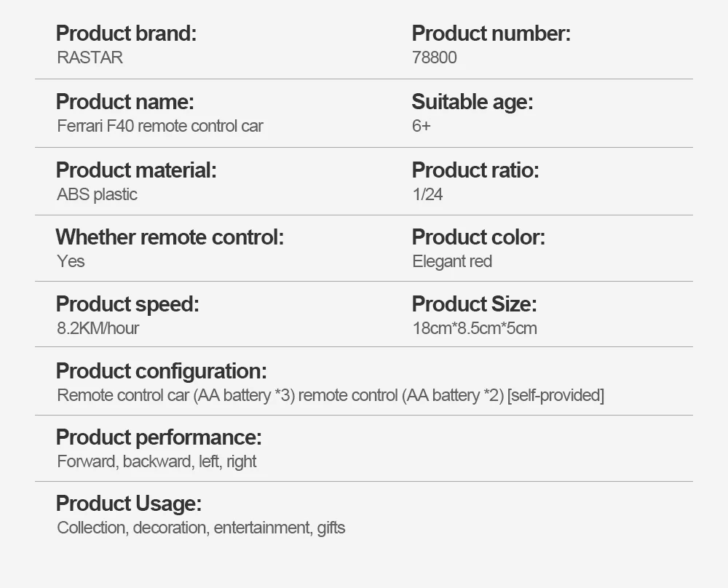The width and height of the screenshot is (728, 588).
Task: Click the Product number label
Action: point(491,33)
